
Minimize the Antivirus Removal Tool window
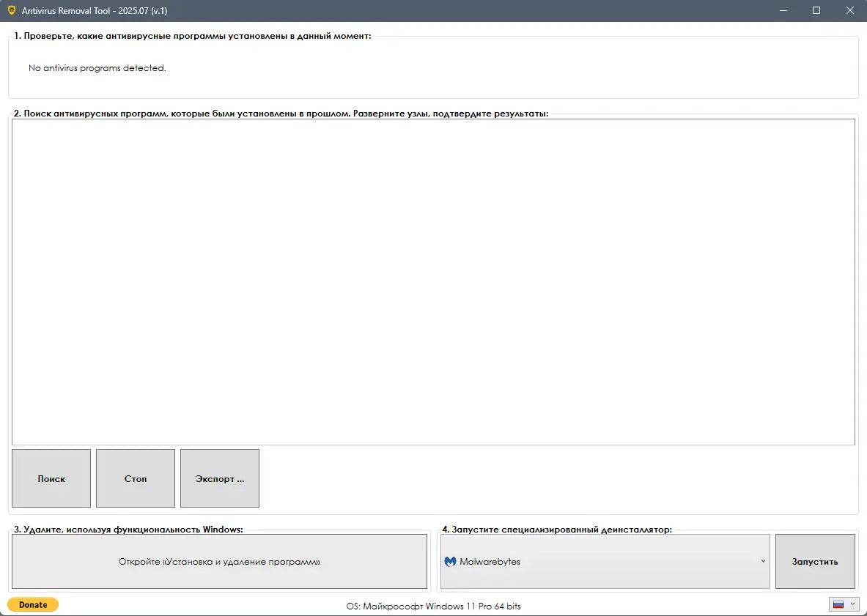pyautogui.click(x=783, y=10)
